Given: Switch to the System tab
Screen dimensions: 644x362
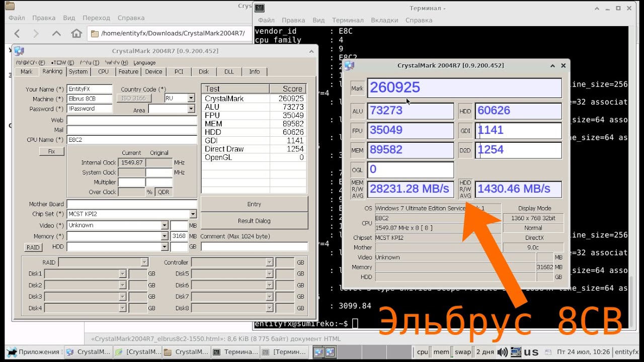Looking at the screenshot, I should click(78, 72).
